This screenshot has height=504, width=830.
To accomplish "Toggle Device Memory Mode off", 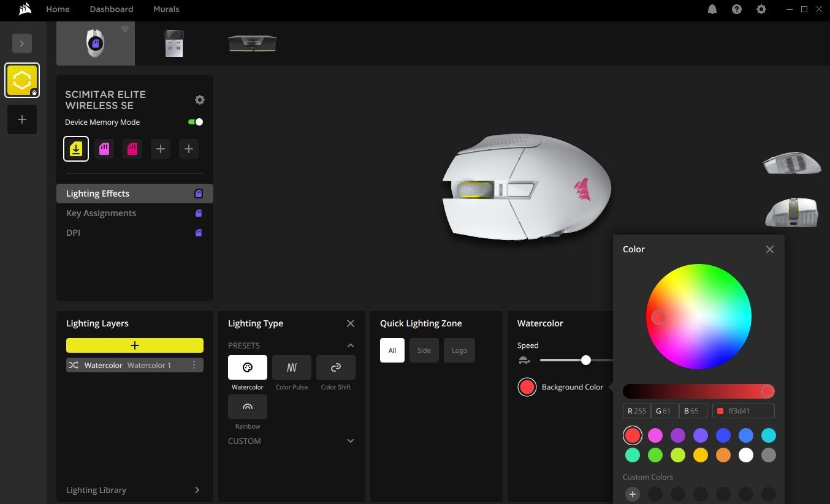I will 195,122.
